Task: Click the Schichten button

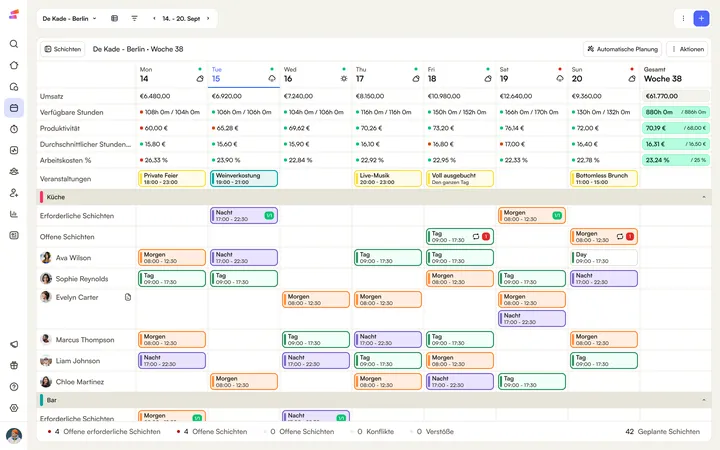Action: tap(63, 49)
